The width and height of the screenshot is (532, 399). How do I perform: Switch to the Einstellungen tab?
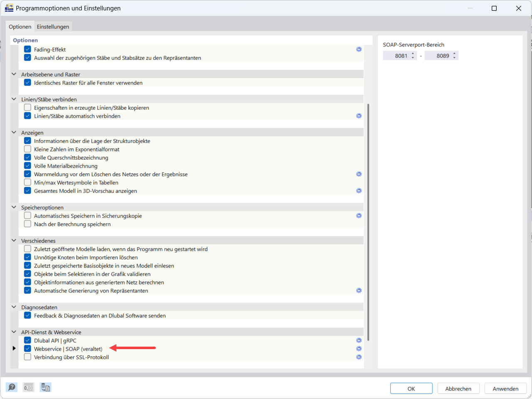click(x=53, y=26)
